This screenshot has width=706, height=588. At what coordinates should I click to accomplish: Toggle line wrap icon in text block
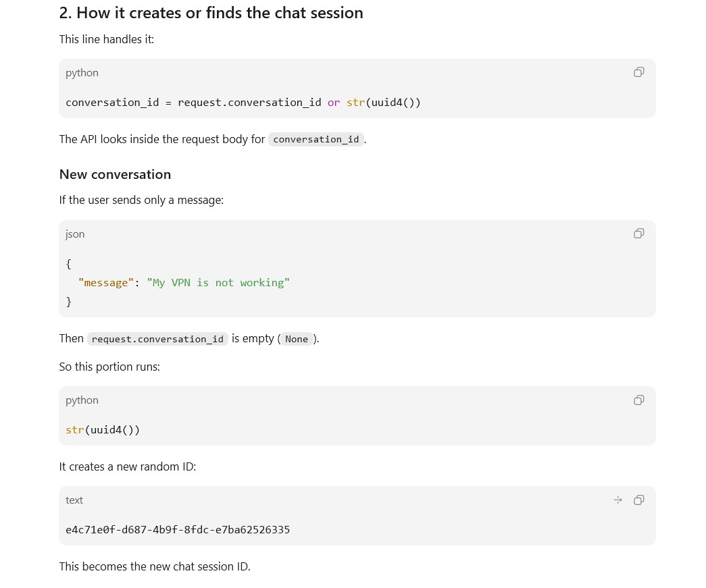point(617,500)
